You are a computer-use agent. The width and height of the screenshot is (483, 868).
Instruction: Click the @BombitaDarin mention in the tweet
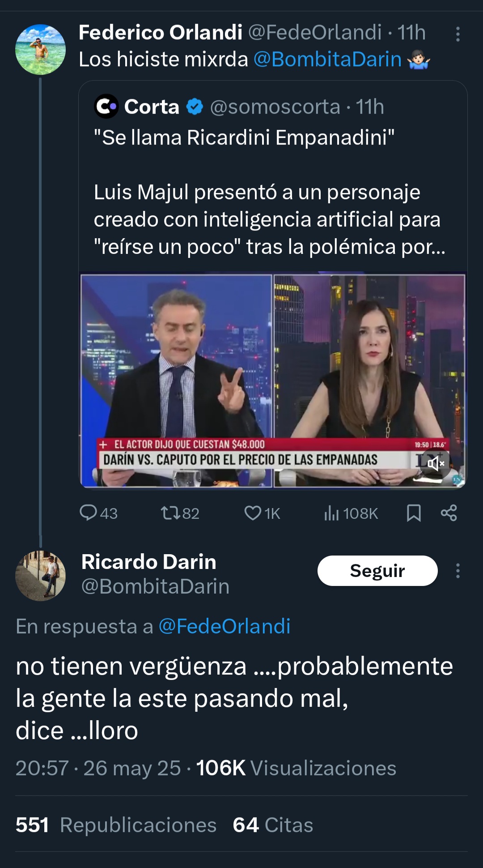[x=327, y=60]
